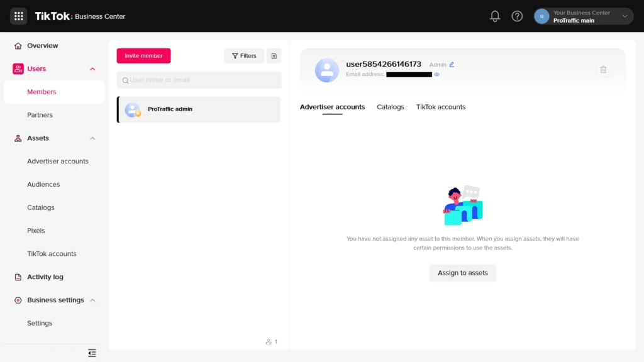Click the Business settings gear icon
Screen dimensions: 644x362
pos(18,300)
